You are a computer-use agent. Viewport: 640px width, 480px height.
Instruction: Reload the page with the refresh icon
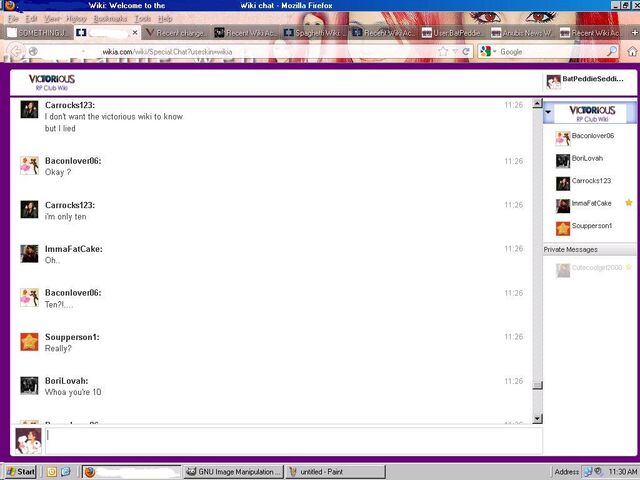466,52
